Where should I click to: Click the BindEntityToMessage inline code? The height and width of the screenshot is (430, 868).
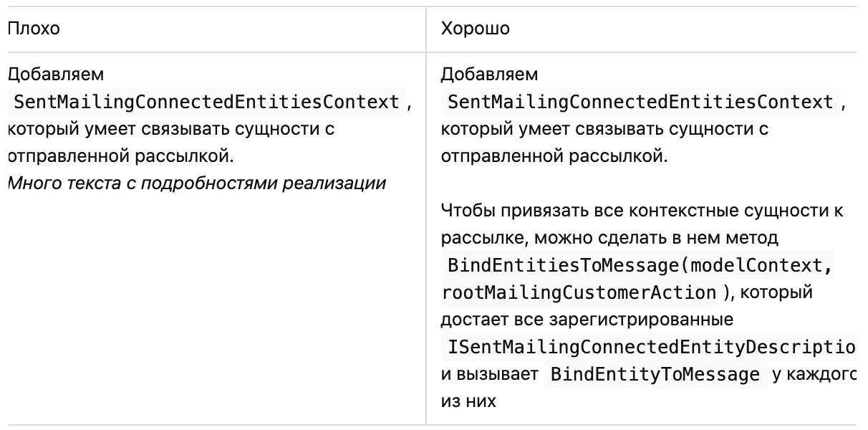click(x=655, y=373)
